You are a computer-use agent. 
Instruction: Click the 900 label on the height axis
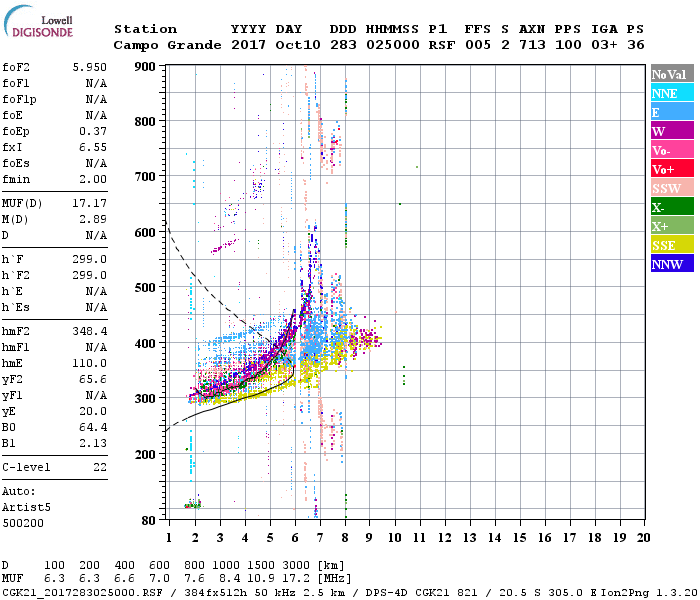(x=146, y=66)
